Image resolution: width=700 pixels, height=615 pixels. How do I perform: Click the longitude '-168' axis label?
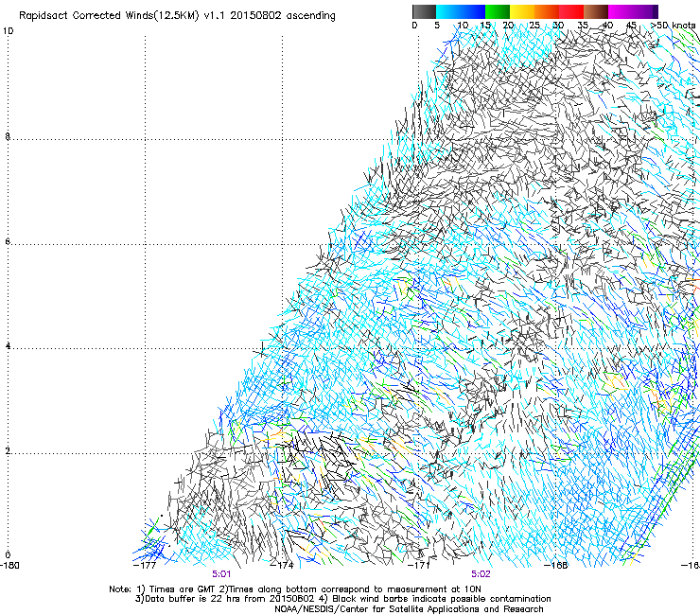[x=556, y=566]
